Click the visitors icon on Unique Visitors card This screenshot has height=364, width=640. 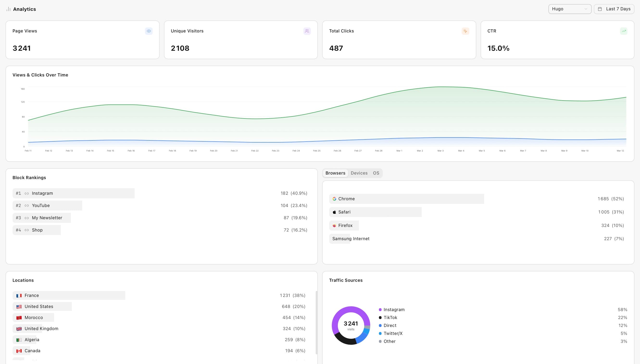point(307,31)
